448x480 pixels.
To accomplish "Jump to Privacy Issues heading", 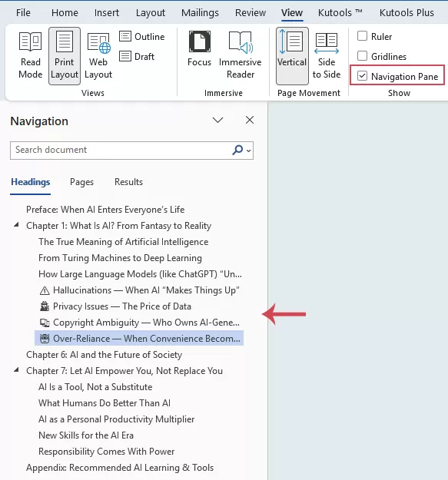I will click(115, 306).
